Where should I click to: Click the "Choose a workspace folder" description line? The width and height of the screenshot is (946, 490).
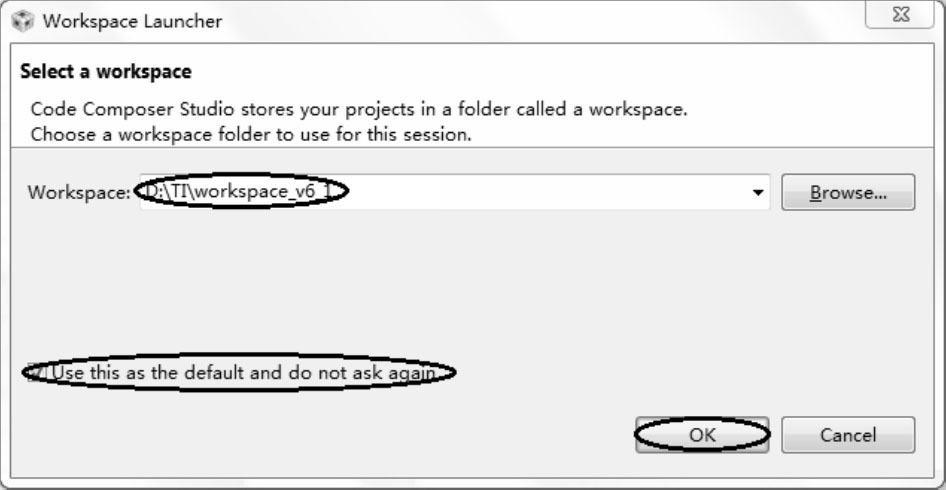pyautogui.click(x=265, y=132)
